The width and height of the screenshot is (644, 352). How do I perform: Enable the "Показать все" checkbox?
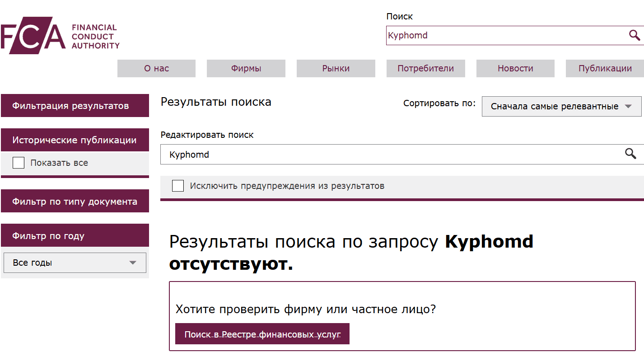(18, 162)
